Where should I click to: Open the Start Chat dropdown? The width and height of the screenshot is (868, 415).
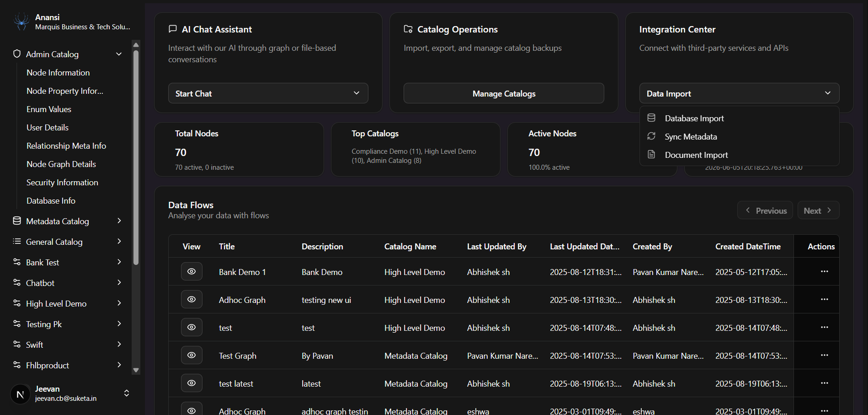click(268, 93)
